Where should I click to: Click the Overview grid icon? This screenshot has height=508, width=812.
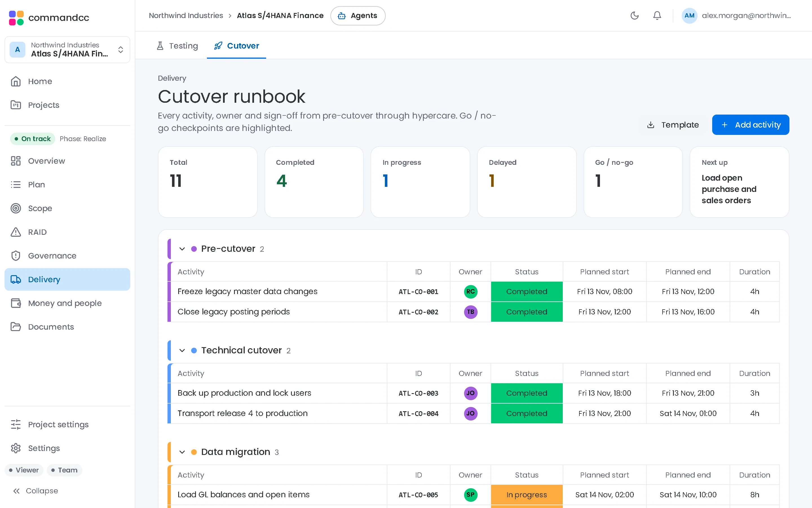coord(16,161)
